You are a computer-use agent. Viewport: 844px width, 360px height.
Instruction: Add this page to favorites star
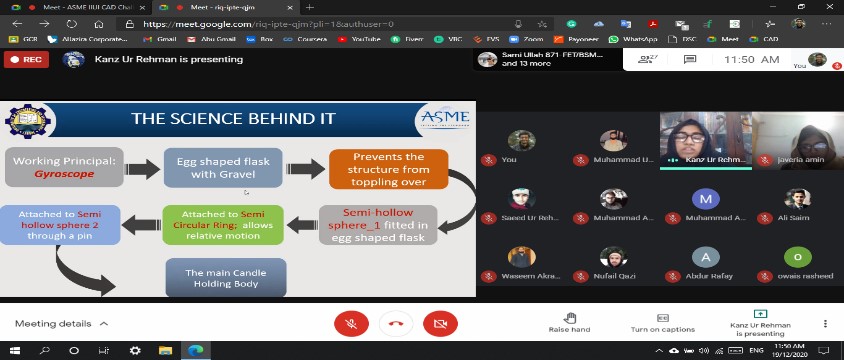pos(542,24)
